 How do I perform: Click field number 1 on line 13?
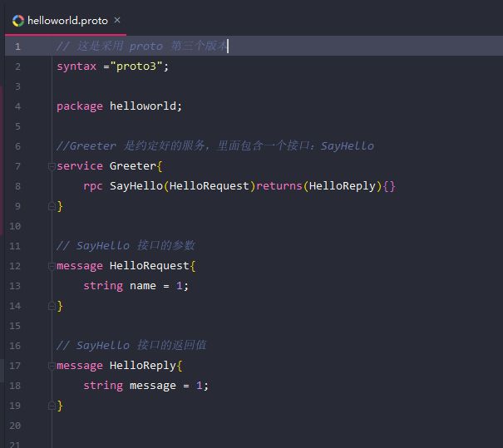(179, 286)
